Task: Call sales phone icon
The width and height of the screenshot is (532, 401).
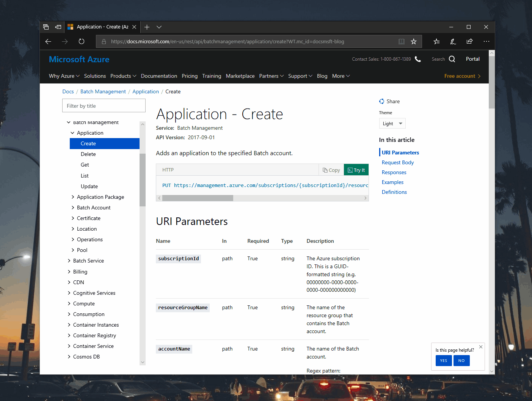Action: pyautogui.click(x=418, y=59)
